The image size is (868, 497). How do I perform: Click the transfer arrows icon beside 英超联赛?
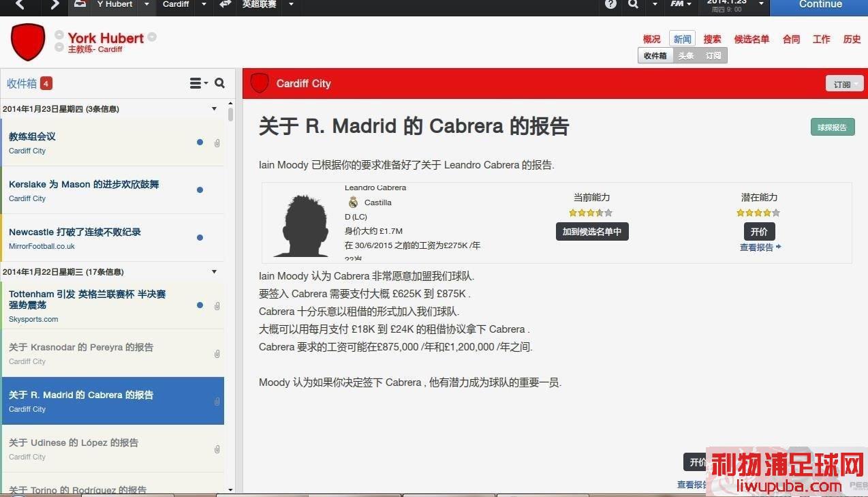(x=226, y=5)
